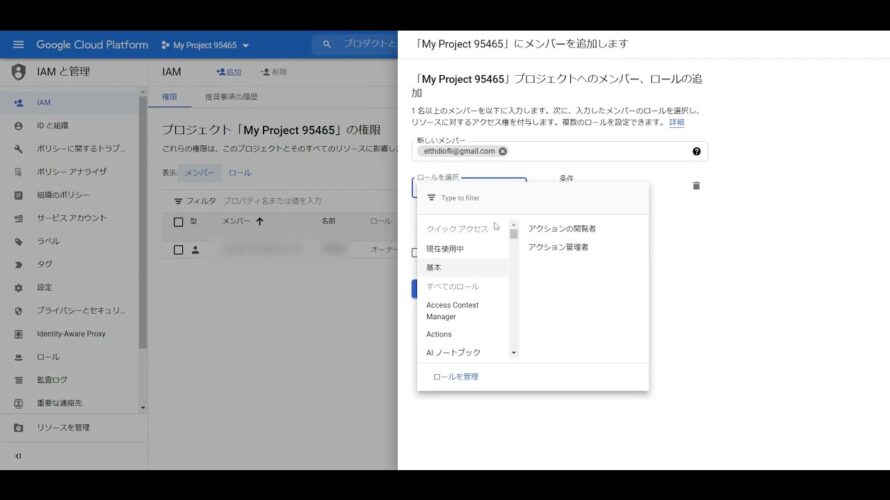Screen dimensions: 890x500
Task: Select 基本 in the role categories
Action: click(464, 267)
